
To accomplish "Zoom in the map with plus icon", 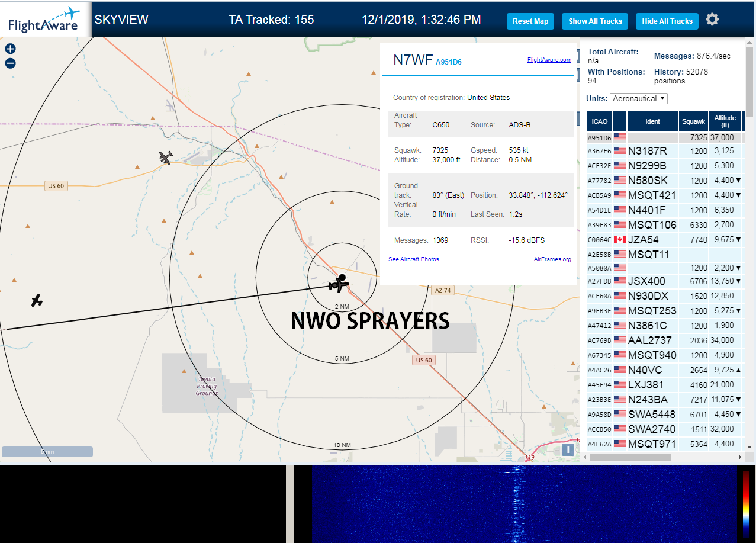I will (x=10, y=49).
